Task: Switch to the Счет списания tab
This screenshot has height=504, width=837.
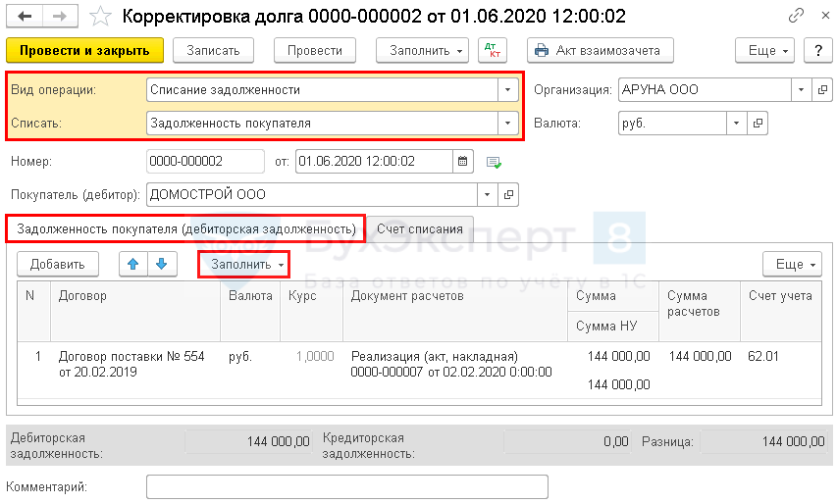Action: [x=420, y=228]
